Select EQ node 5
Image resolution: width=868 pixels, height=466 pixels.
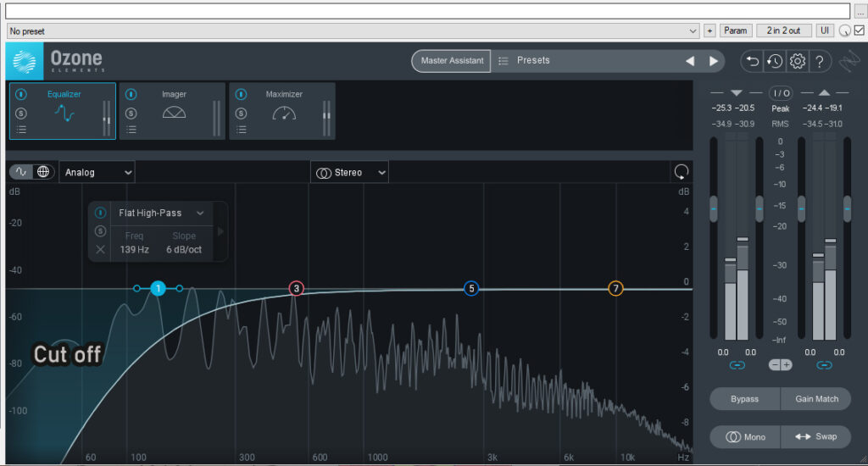471,288
